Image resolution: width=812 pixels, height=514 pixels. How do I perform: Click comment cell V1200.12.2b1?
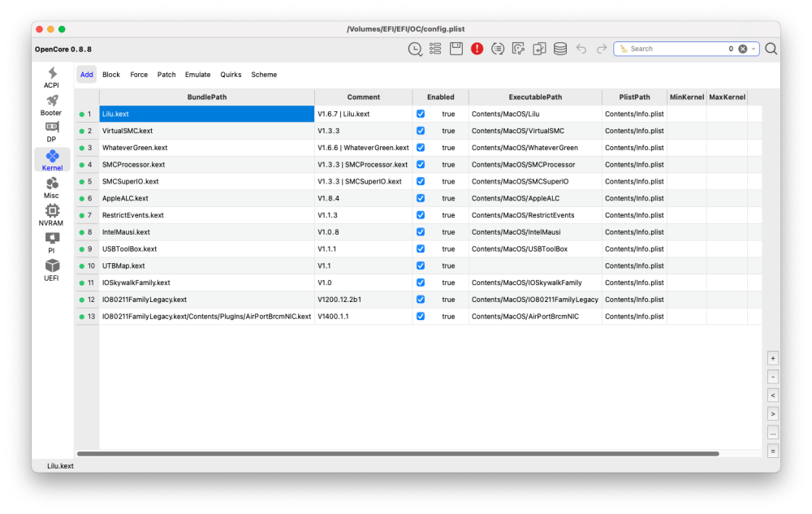[363, 300]
